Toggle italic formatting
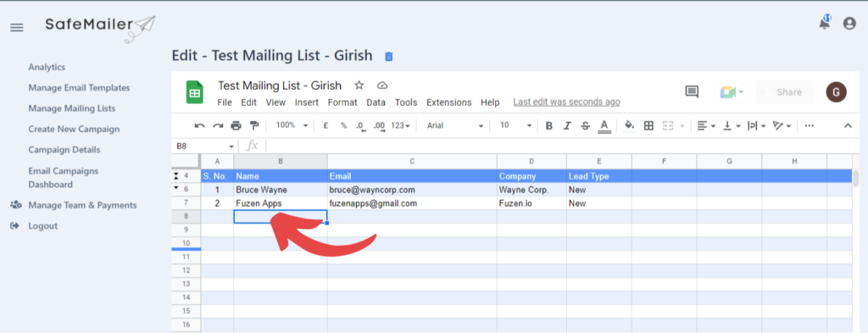 pyautogui.click(x=567, y=125)
